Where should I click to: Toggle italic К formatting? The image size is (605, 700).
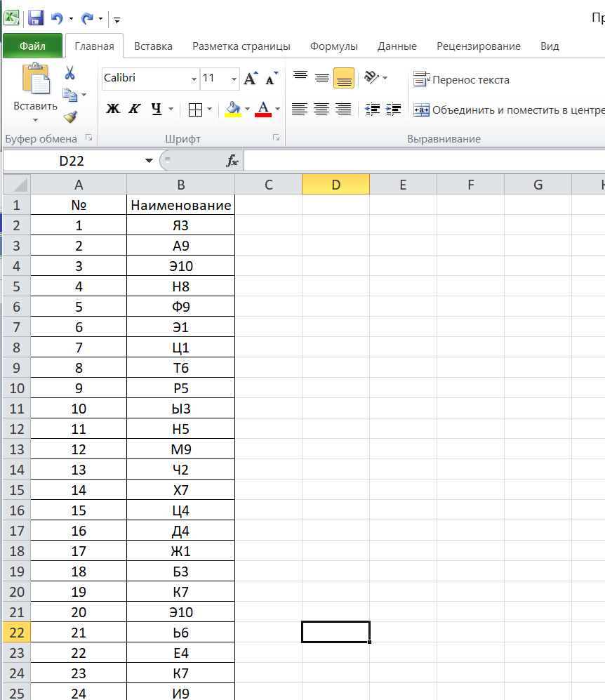135,109
